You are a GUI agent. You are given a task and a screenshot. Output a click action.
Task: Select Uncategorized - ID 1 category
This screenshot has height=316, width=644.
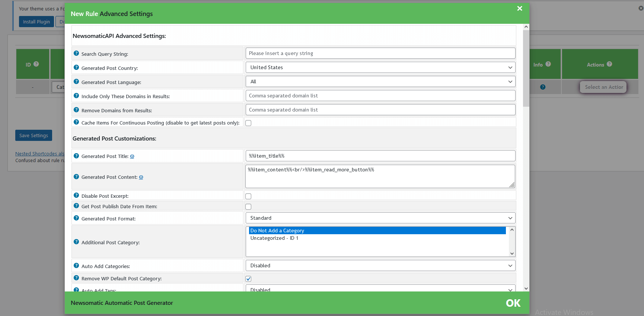point(377,238)
